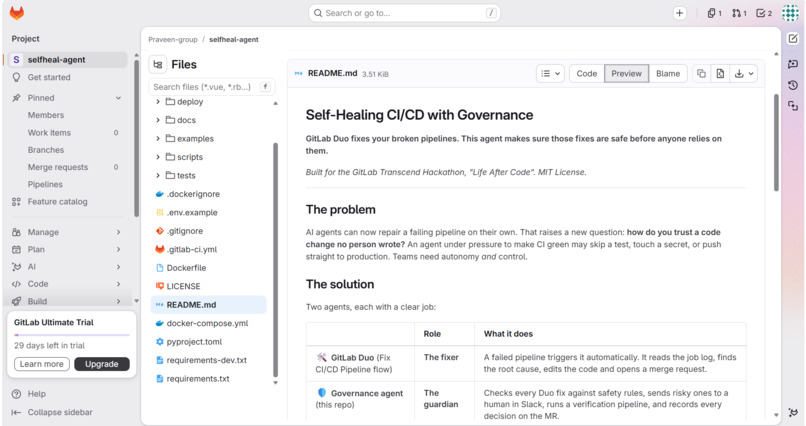Click the Learn more trial button
806x426 pixels.
coord(41,364)
